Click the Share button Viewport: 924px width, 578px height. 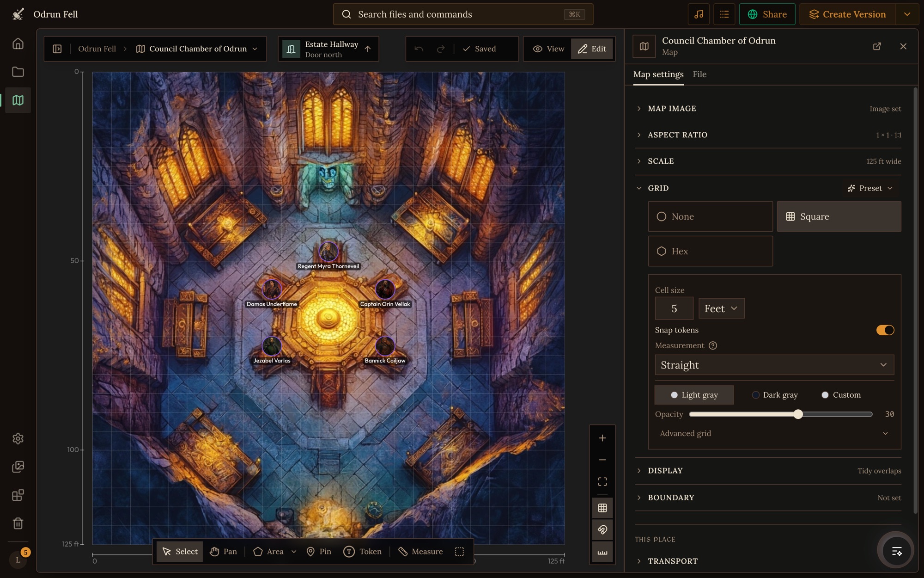(767, 14)
